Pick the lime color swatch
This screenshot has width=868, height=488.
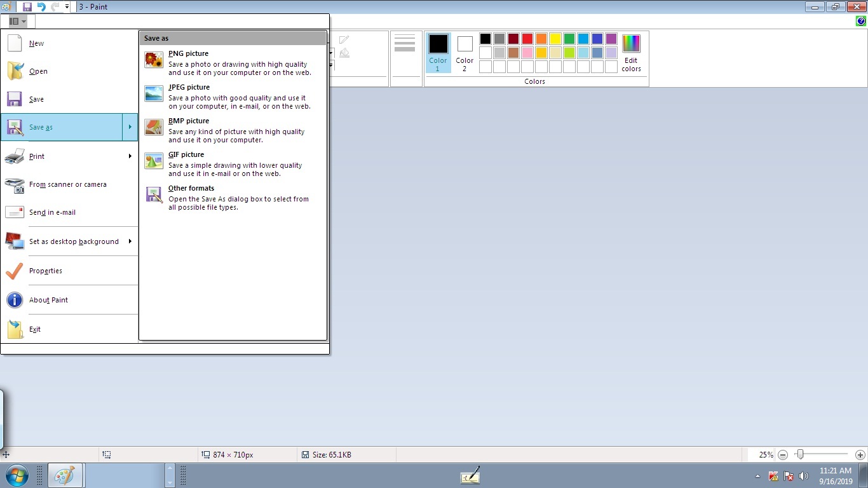[x=569, y=53]
